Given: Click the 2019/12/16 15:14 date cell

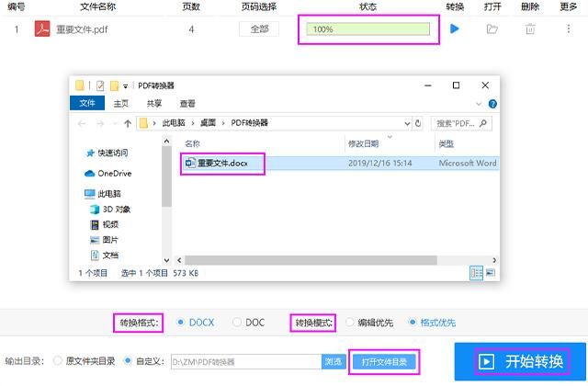Looking at the screenshot, I should [379, 163].
